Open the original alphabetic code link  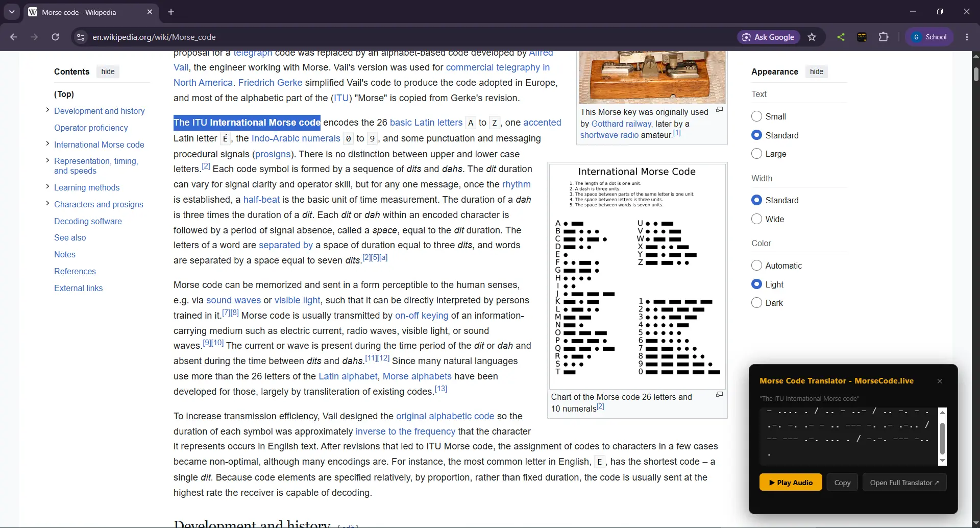[445, 416]
